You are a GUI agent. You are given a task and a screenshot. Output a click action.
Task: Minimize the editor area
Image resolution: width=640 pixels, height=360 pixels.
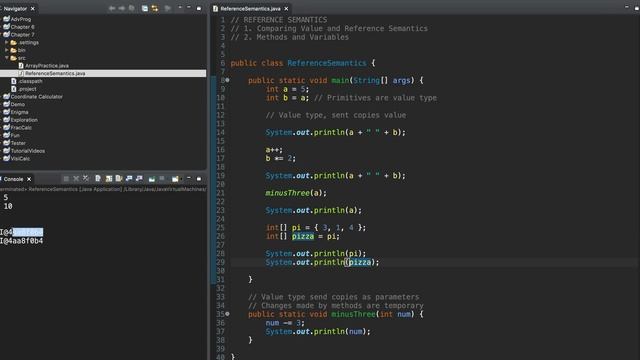click(x=627, y=7)
